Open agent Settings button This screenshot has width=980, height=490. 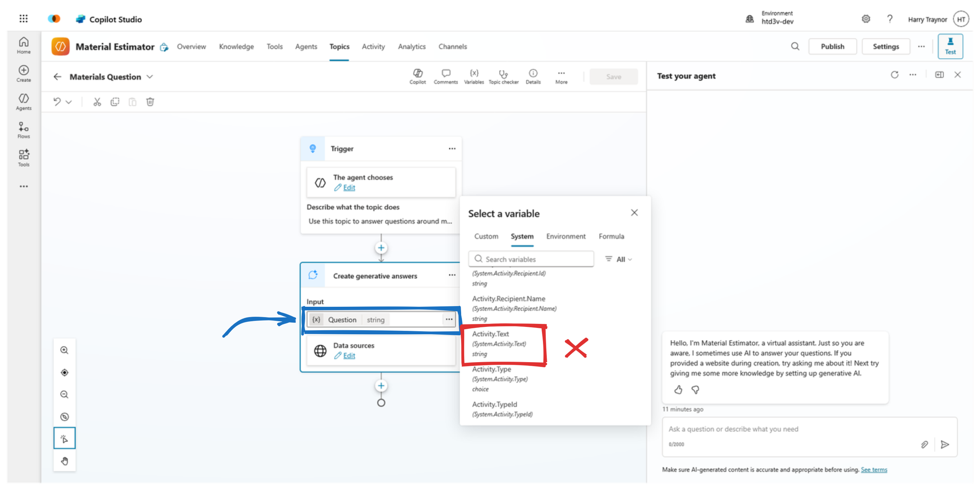point(886,47)
